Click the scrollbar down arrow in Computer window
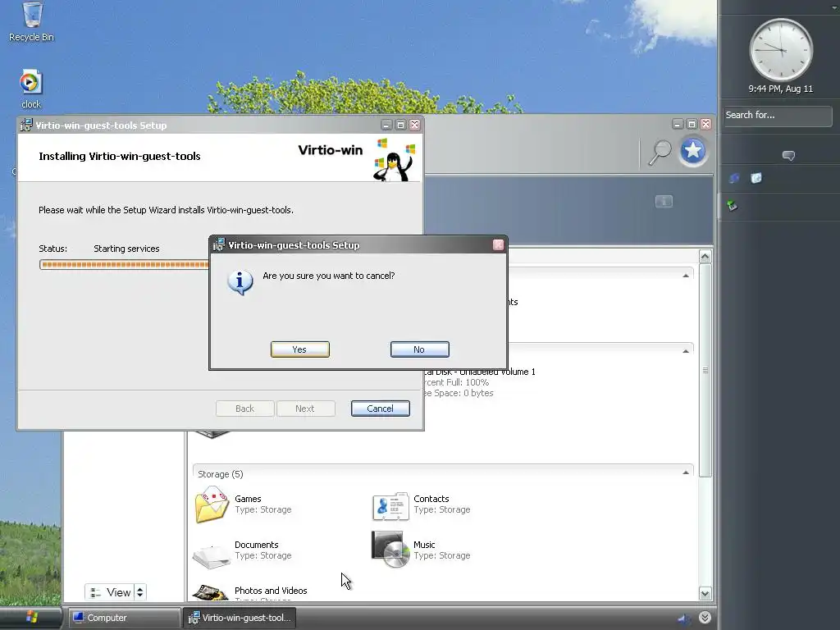The height and width of the screenshot is (630, 840). point(705,593)
